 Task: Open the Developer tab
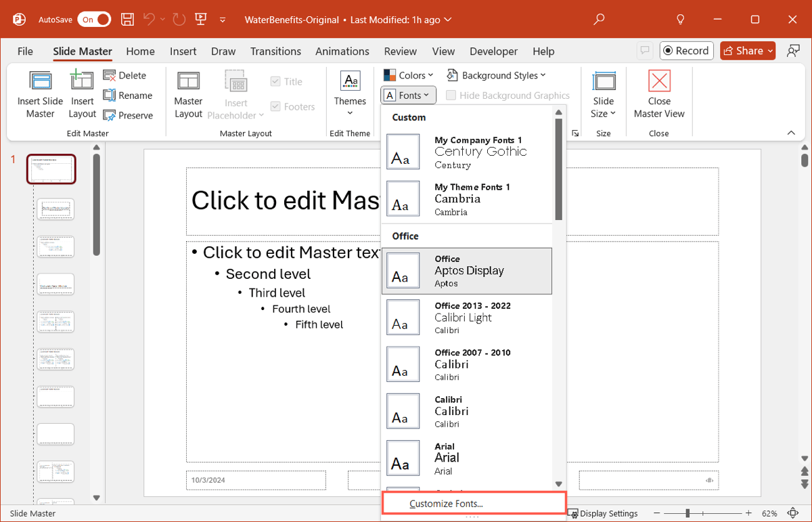(493, 51)
